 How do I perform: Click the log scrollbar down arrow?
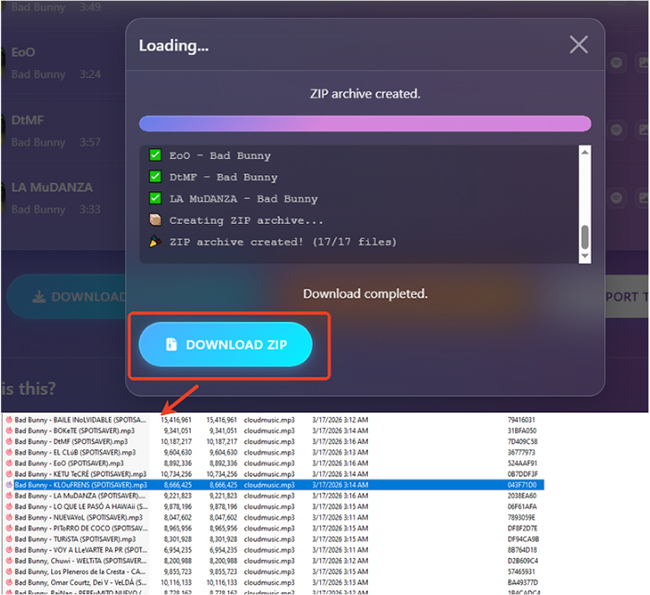pyautogui.click(x=585, y=256)
